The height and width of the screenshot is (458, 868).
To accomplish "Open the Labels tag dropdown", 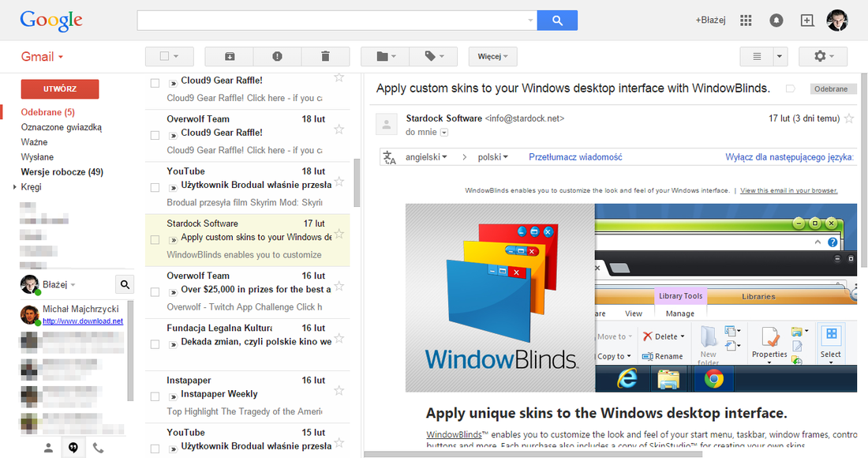I will coord(433,57).
